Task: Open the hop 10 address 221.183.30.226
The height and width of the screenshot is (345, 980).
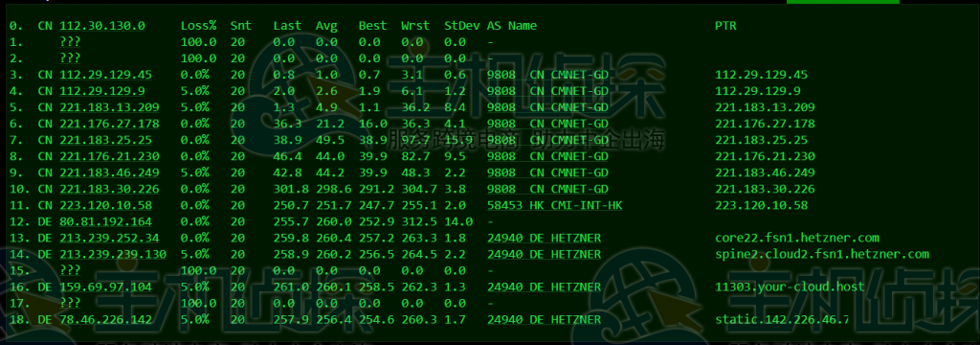Action: pos(109,189)
